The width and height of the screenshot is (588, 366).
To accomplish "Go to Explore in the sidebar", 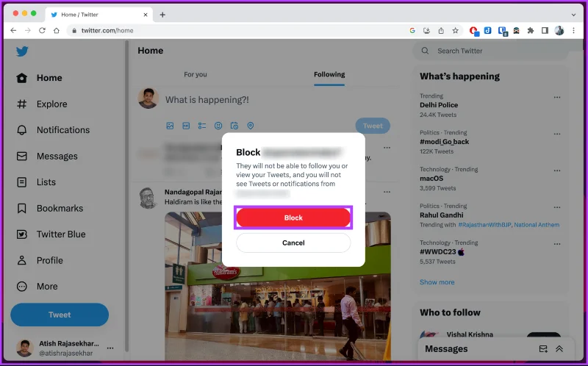I will [x=42, y=104].
